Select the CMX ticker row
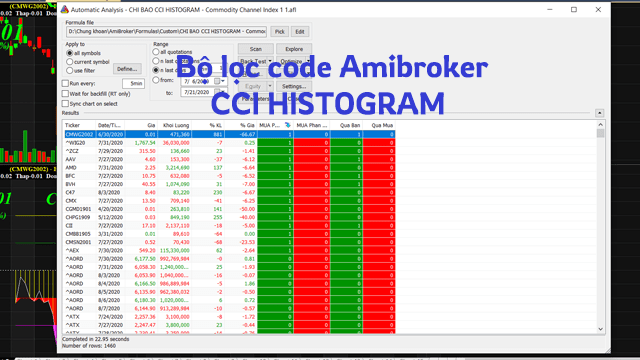This screenshot has height=360, width=640. pos(229,201)
